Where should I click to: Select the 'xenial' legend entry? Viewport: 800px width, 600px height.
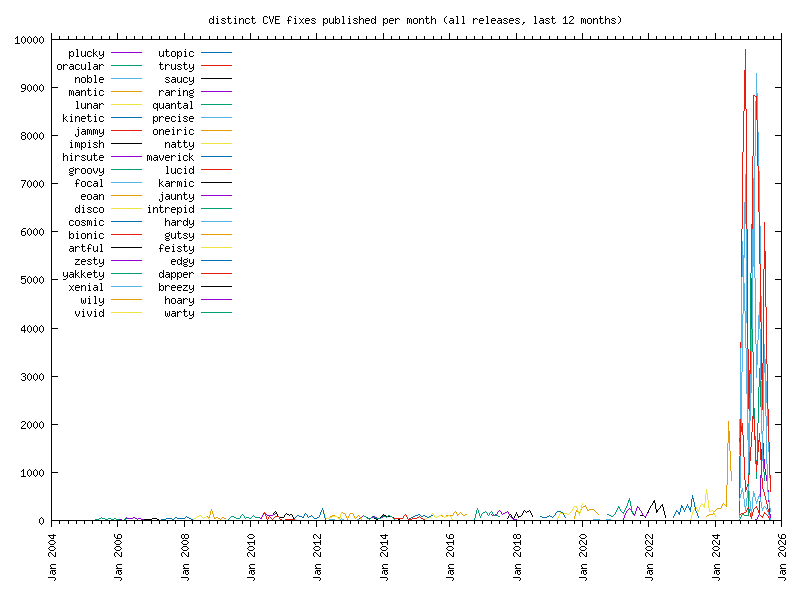(86, 287)
